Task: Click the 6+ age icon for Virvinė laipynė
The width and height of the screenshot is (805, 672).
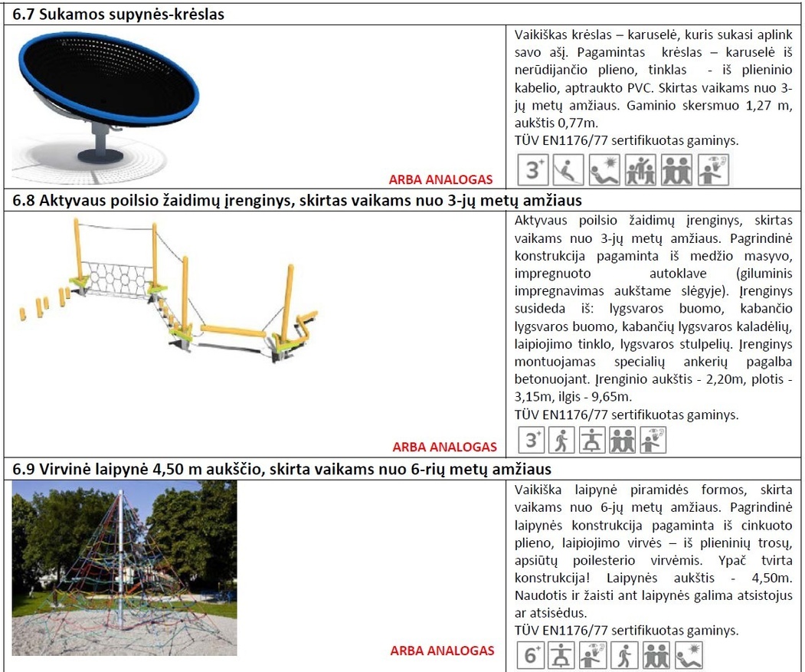Action: (x=532, y=656)
